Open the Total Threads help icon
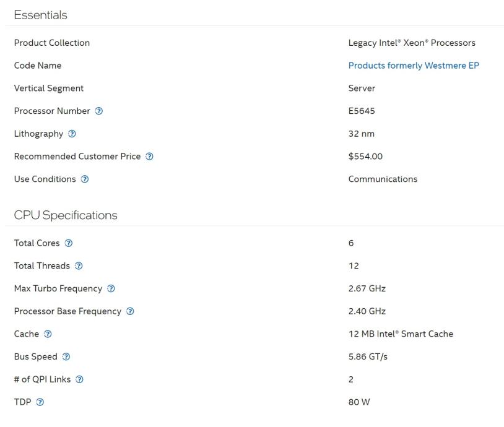 point(79,266)
